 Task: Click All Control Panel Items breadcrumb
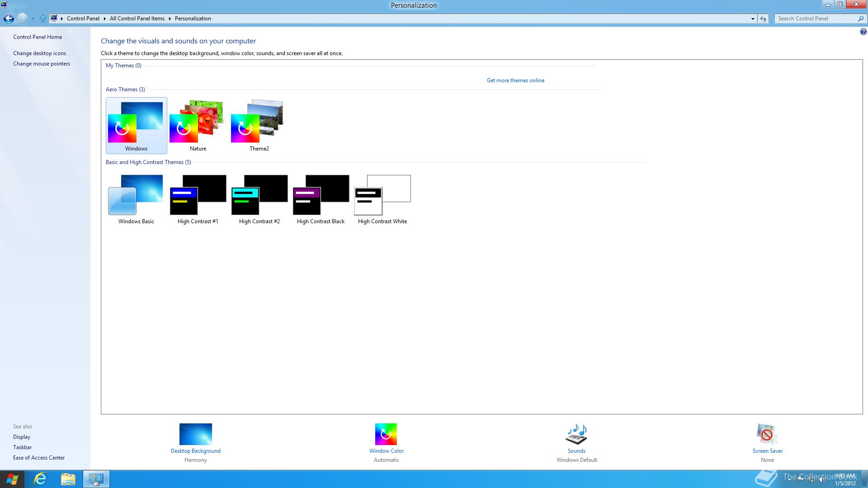137,19
